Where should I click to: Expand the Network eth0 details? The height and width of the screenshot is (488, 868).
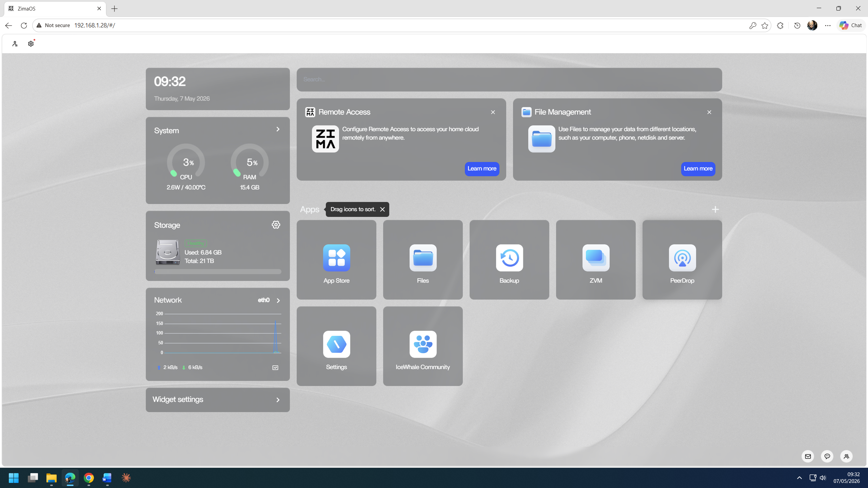coord(278,301)
